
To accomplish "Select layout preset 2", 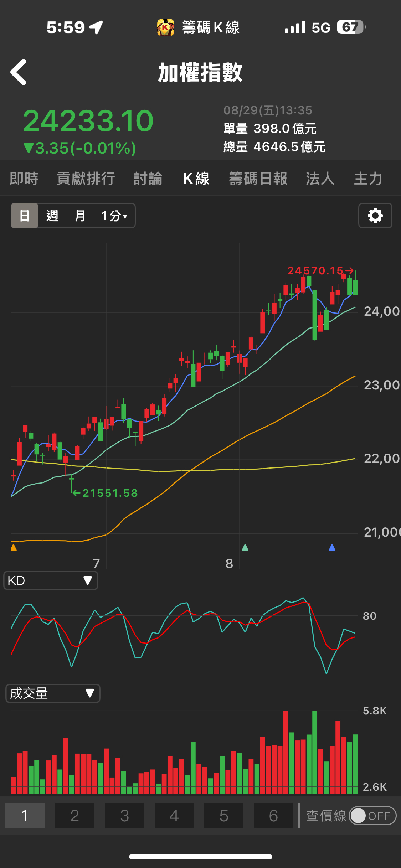I will [74, 816].
